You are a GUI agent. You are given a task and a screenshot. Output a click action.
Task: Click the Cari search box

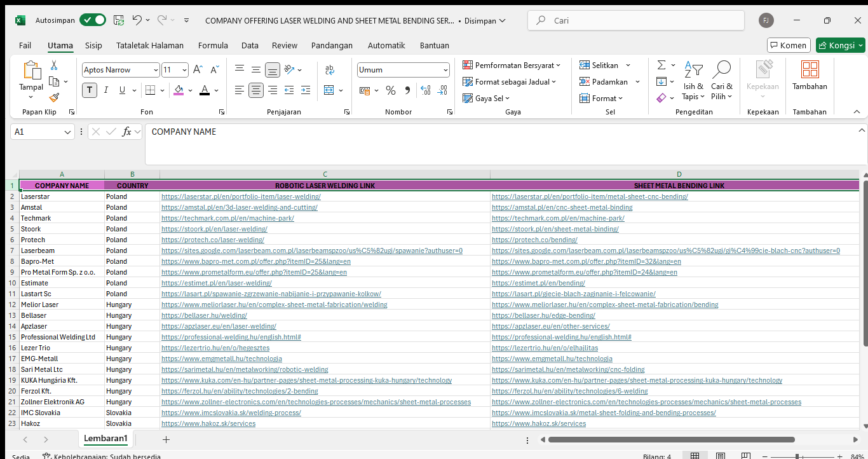point(635,20)
